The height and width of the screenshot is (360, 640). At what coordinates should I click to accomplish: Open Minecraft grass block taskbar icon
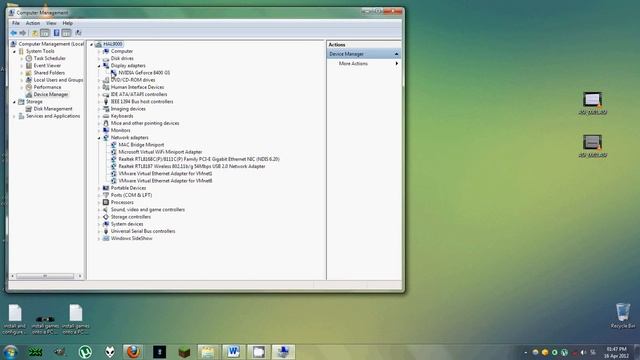[184, 352]
